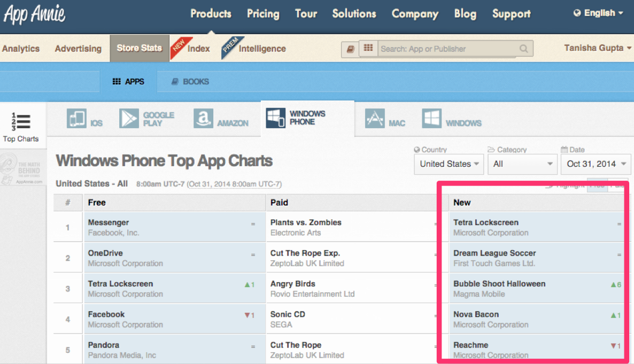Expand the English language dropdown

tap(598, 13)
